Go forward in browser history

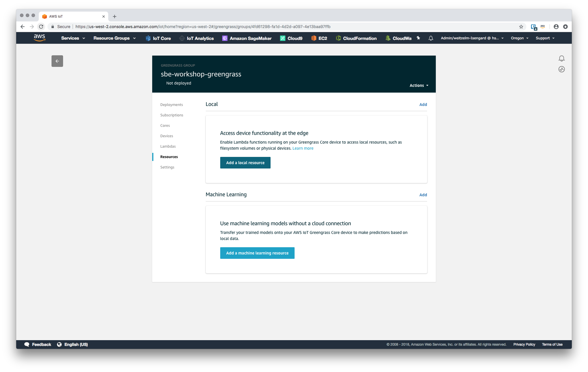[32, 27]
